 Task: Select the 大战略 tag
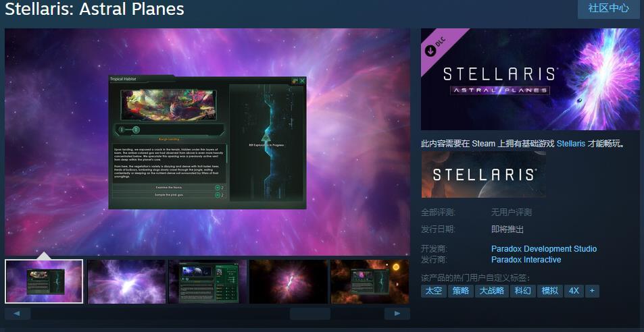click(x=492, y=291)
